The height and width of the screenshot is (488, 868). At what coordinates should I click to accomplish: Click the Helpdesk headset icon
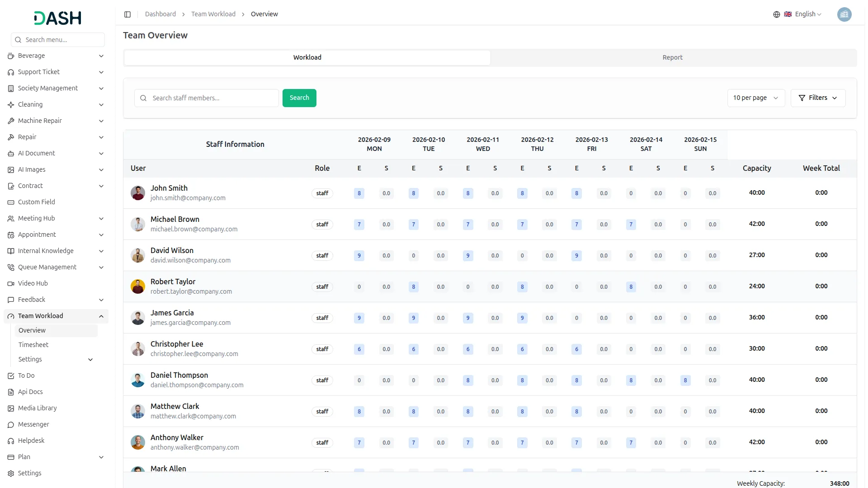tap(11, 441)
